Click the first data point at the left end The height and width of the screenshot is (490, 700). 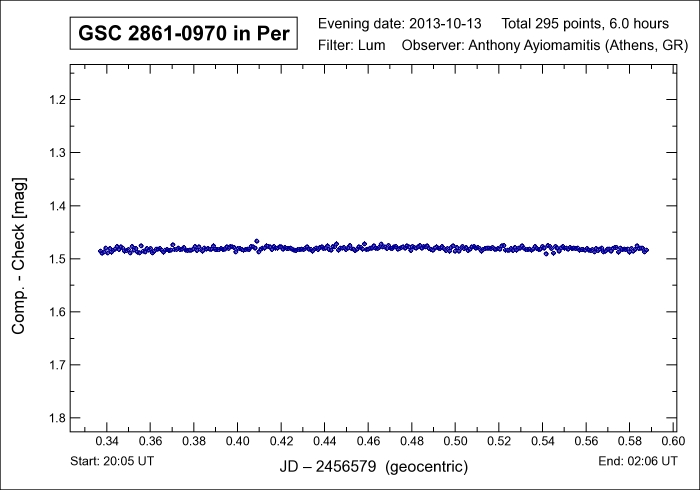100,251
